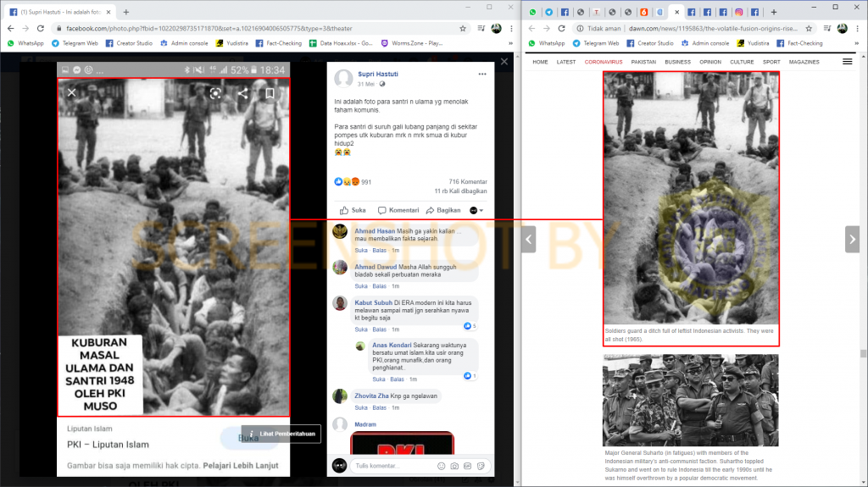The image size is (868, 487).
Task: Open the CORONAVIRUS section on Dawn
Action: coord(604,62)
